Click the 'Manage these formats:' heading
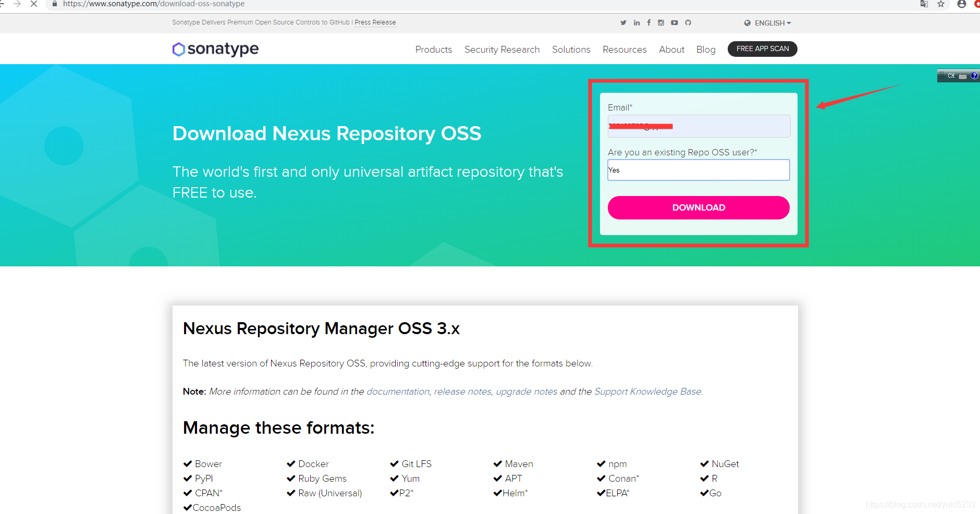Viewport: 980px width, 514px height. [279, 428]
